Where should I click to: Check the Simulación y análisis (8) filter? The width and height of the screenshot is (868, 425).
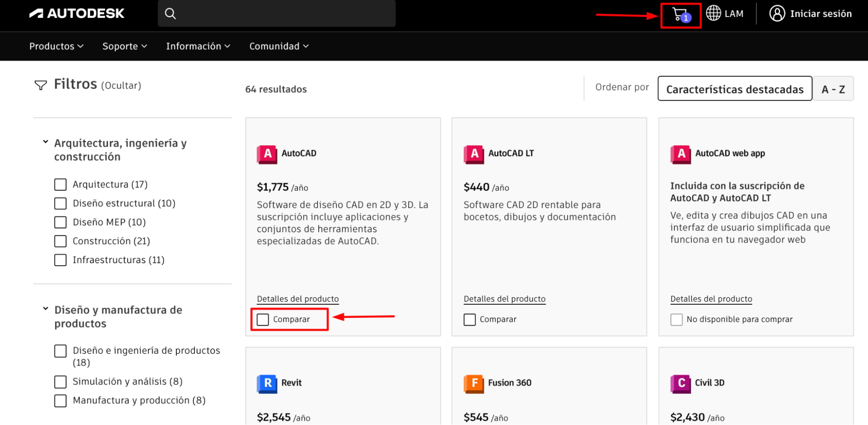click(x=60, y=382)
